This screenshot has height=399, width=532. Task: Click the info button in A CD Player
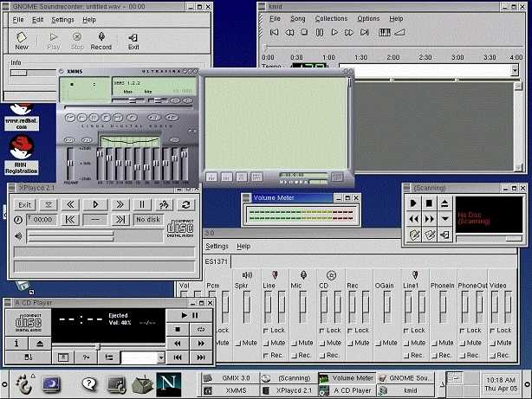click(16, 343)
